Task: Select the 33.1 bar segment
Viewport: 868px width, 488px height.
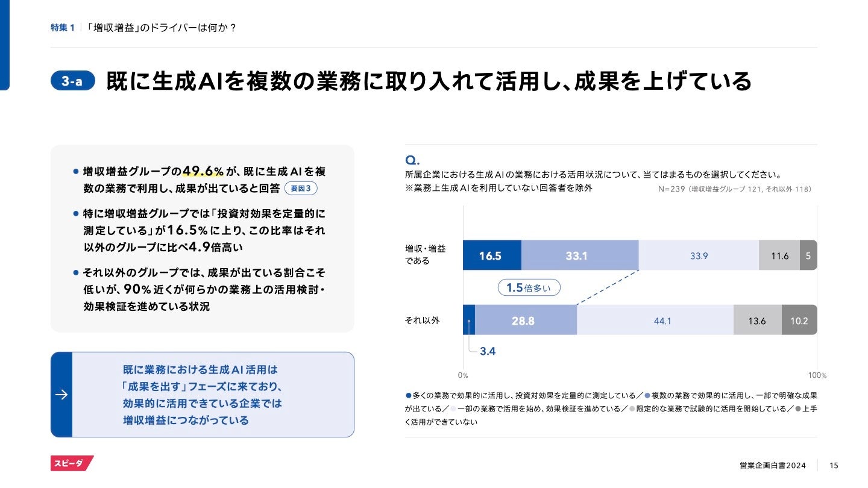Action: tap(580, 255)
